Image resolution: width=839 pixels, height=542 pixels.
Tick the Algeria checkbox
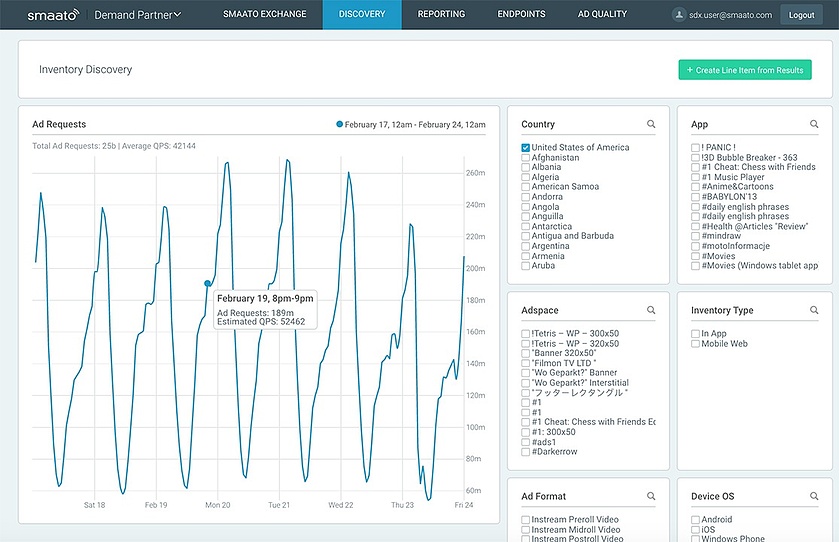(525, 178)
